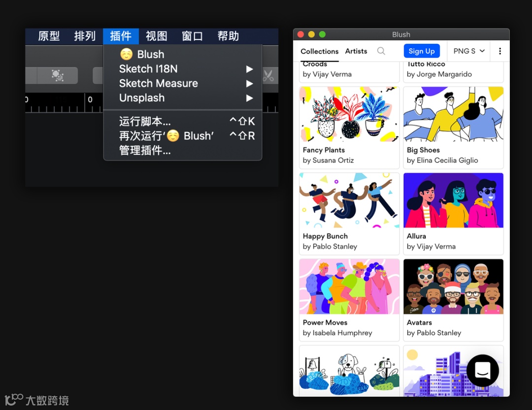Click 'by Vijay Verma' under Allura

coord(431,247)
